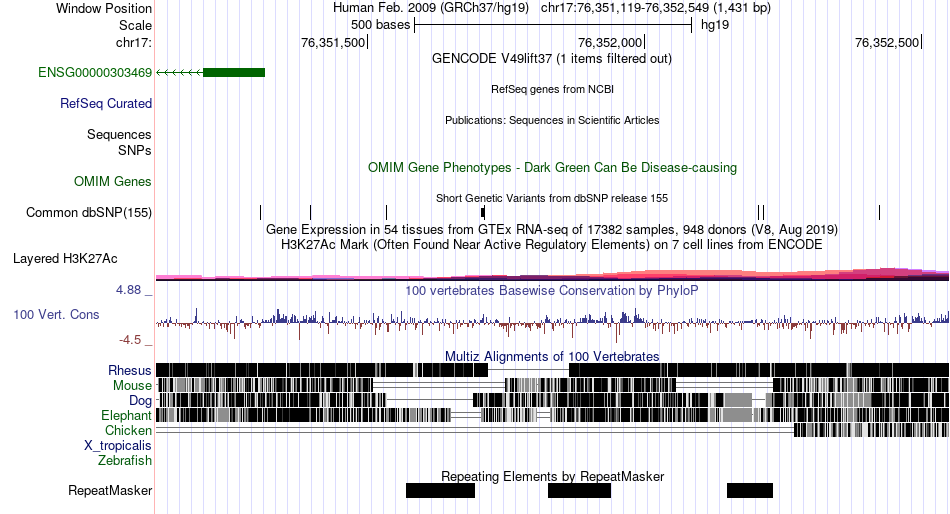Click the Layered H3K27Ac track label
Image resolution: width=950 pixels, height=514 pixels.
65,259
